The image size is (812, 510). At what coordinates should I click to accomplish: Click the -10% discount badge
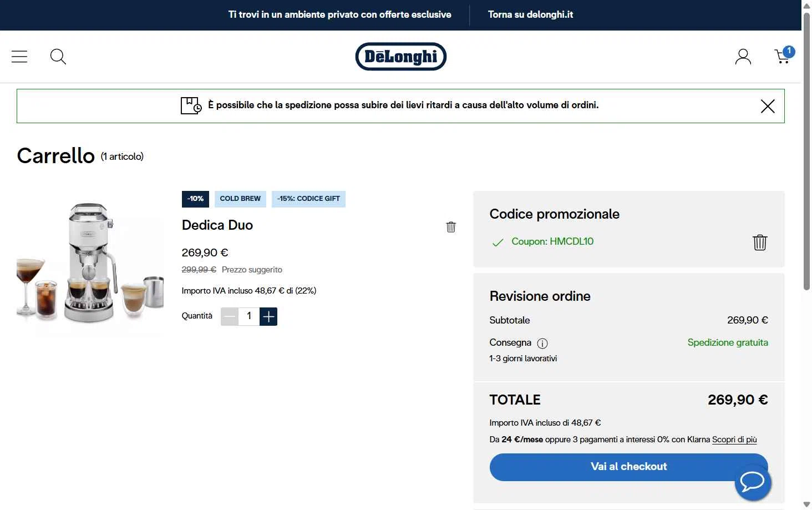[195, 199]
